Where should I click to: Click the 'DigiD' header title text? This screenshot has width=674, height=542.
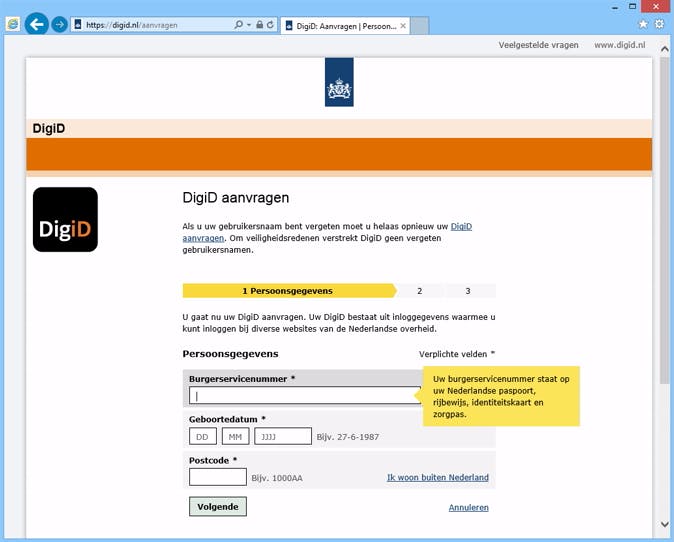[x=49, y=129]
